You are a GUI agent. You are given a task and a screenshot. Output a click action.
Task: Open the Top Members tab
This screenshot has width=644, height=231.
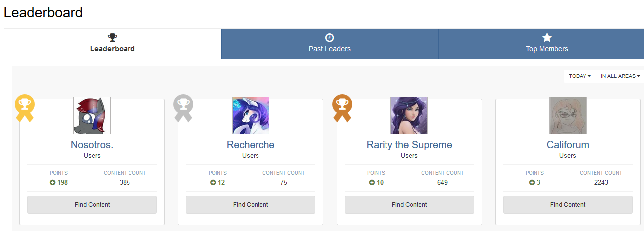click(x=547, y=44)
